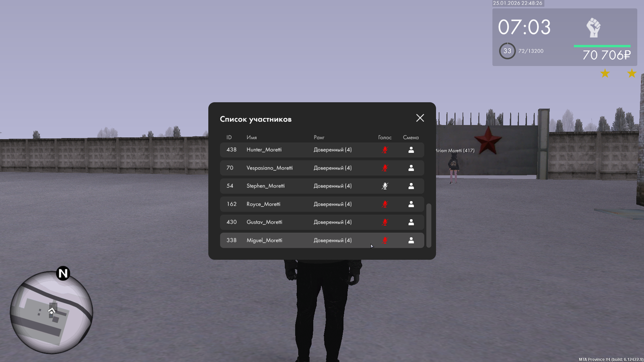Click the house marker on the minimap
Screen dimensions: 644x362
coord(51,311)
